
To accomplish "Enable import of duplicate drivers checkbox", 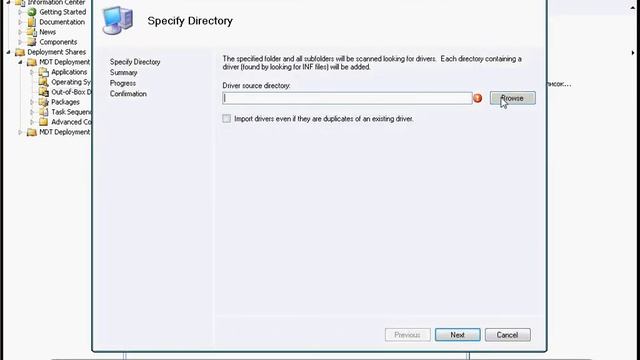I will tap(227, 119).
